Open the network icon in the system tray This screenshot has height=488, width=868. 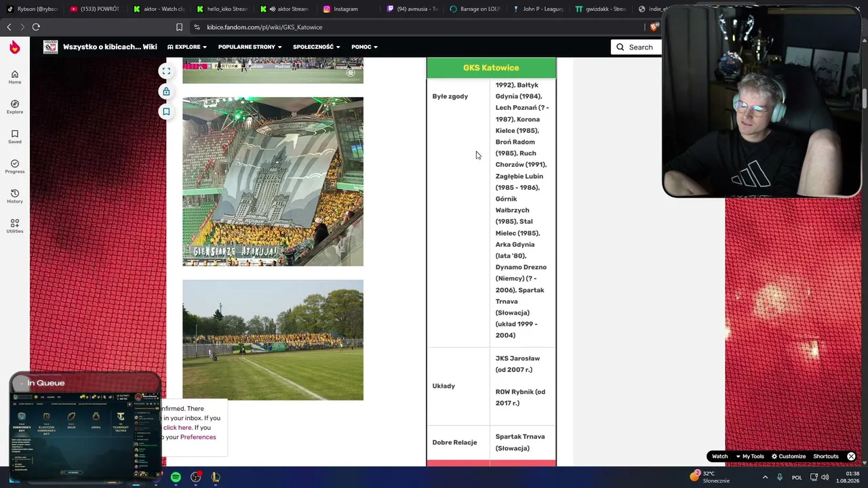814,477
